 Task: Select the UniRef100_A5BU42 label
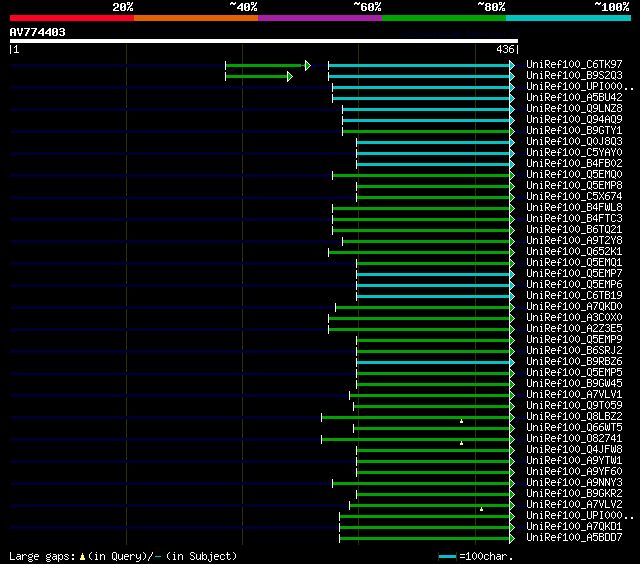tap(574, 98)
